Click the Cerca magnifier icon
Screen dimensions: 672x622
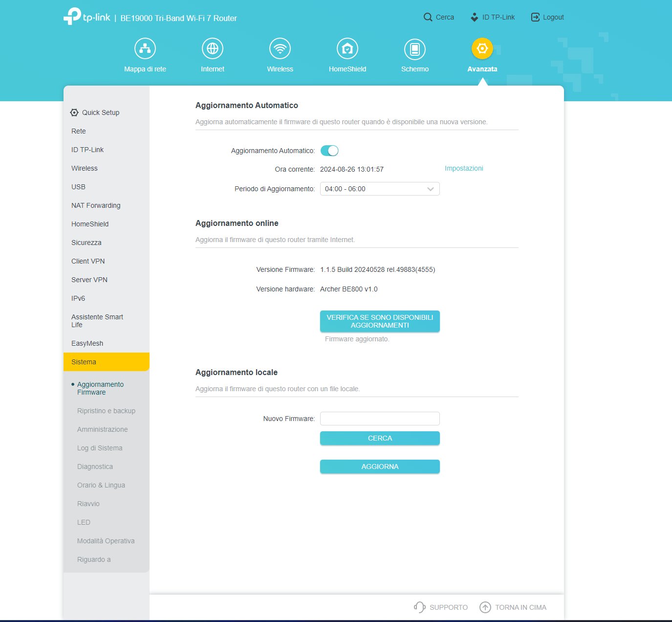click(x=428, y=17)
